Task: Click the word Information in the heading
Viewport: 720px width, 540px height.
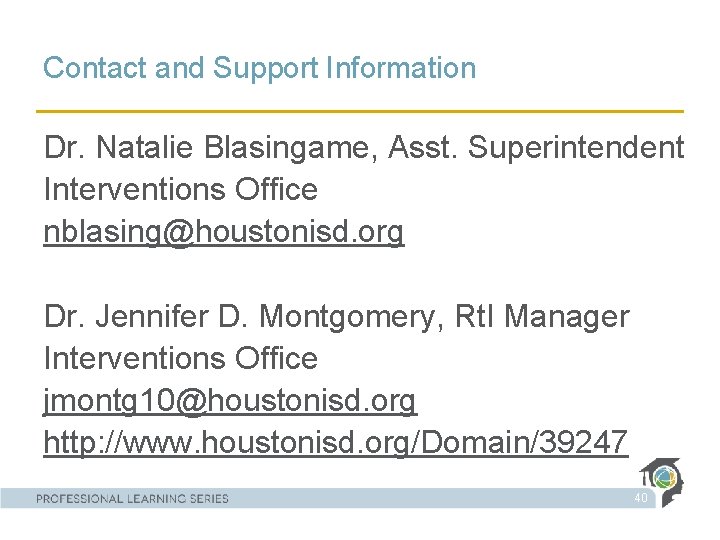Action: pyautogui.click(x=401, y=67)
